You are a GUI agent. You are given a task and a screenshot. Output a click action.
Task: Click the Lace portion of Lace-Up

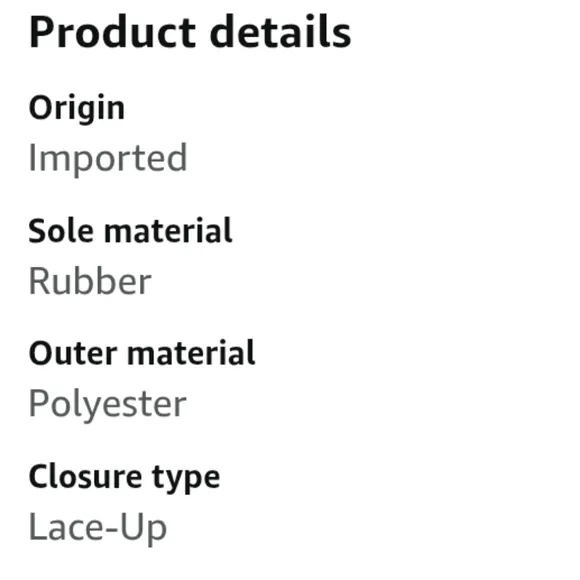pos(65,527)
